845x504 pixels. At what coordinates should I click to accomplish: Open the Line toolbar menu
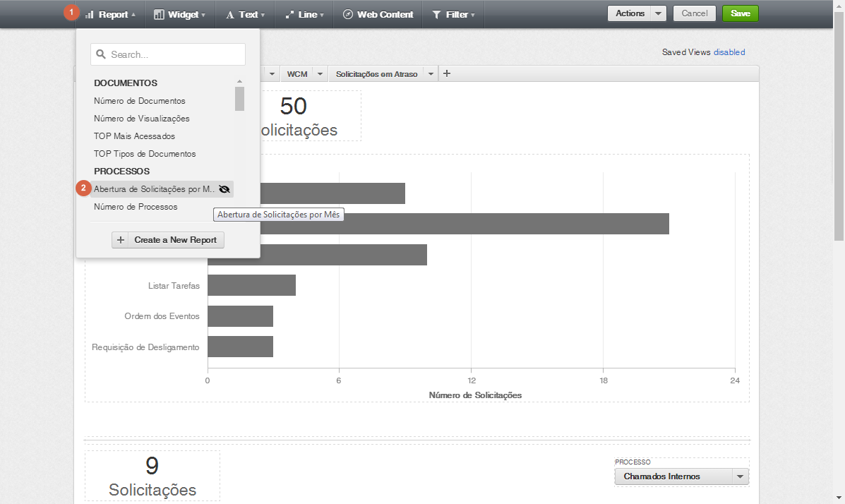[x=304, y=15]
